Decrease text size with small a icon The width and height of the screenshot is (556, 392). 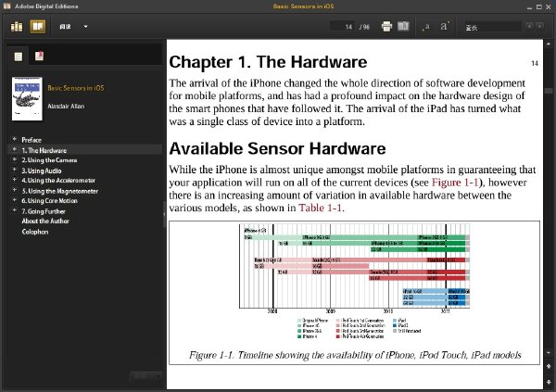pos(426,27)
